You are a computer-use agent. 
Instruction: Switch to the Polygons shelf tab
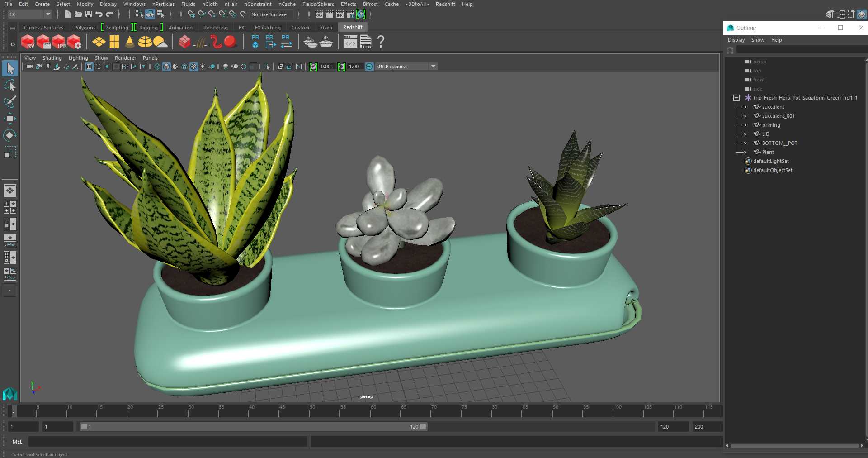tap(85, 28)
